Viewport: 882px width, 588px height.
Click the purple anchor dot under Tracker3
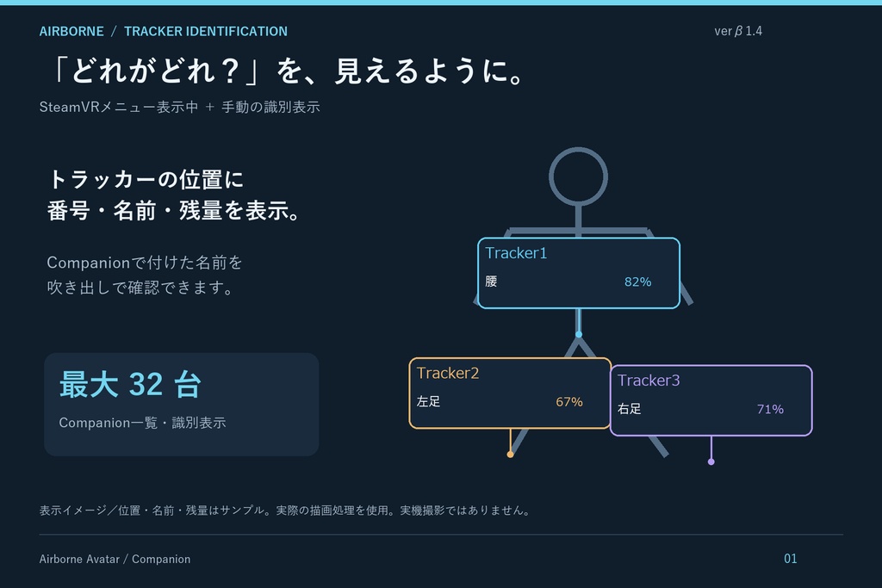pyautogui.click(x=711, y=461)
